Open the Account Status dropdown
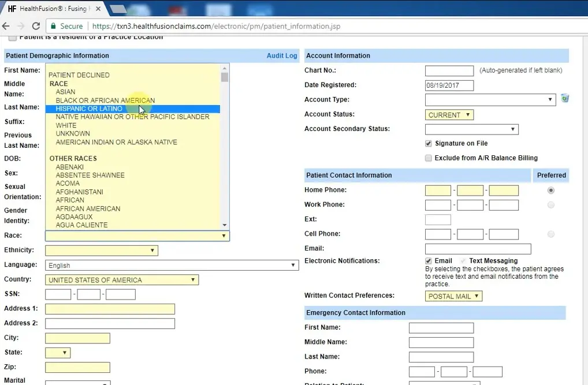This screenshot has height=385, width=588. click(x=449, y=115)
